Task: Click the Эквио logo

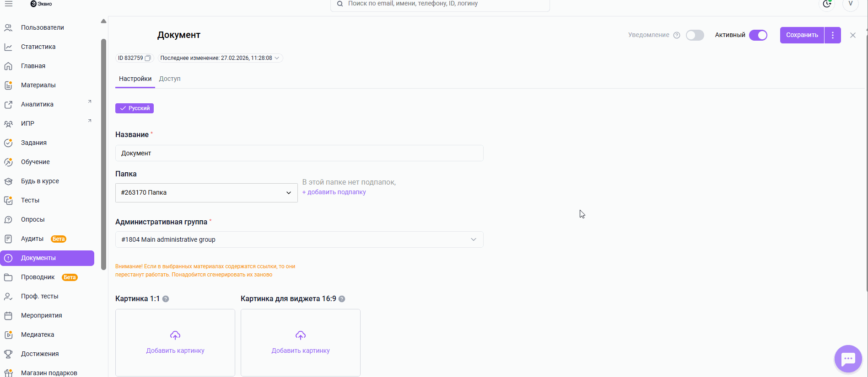Action: pyautogui.click(x=41, y=4)
